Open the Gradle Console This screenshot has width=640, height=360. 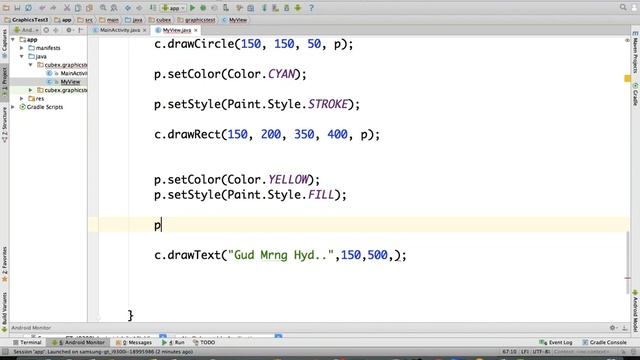(604, 342)
